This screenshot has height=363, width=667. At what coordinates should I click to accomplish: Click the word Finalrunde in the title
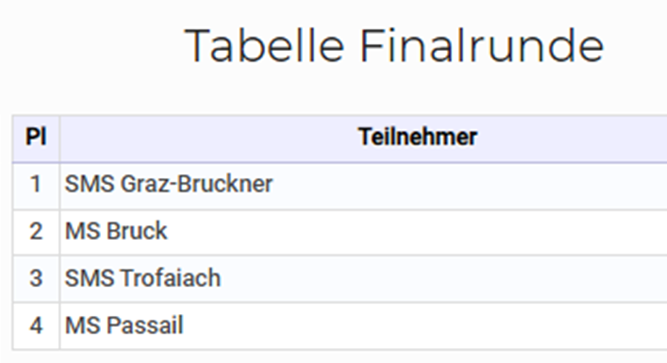point(482,46)
